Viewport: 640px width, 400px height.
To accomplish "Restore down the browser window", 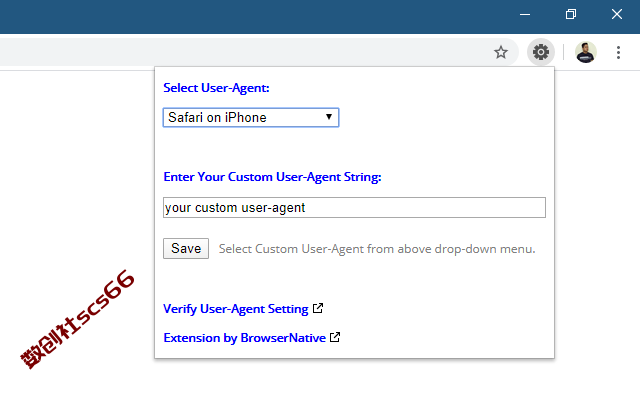I will click(571, 15).
